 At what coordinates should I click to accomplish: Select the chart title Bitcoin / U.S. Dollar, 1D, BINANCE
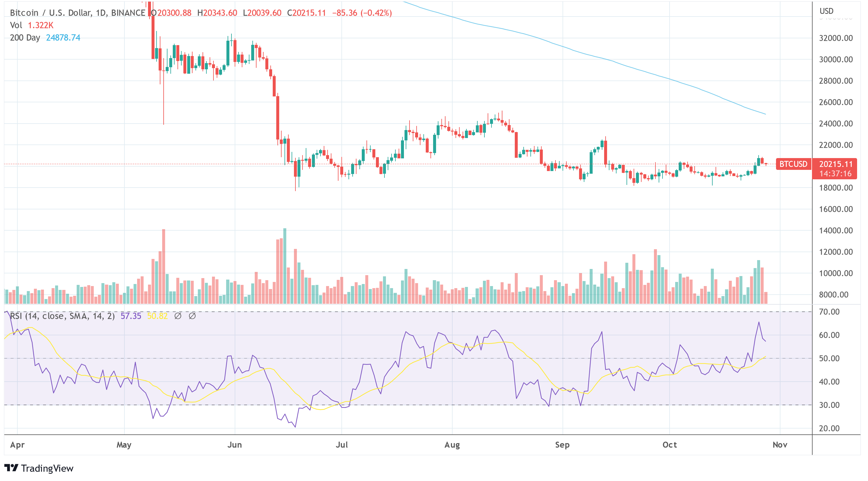tap(78, 13)
